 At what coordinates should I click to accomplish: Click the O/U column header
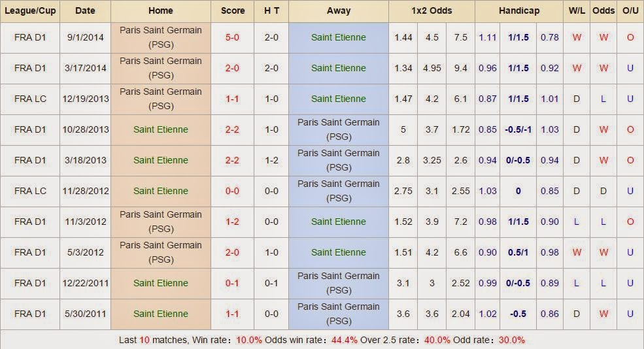(630, 10)
